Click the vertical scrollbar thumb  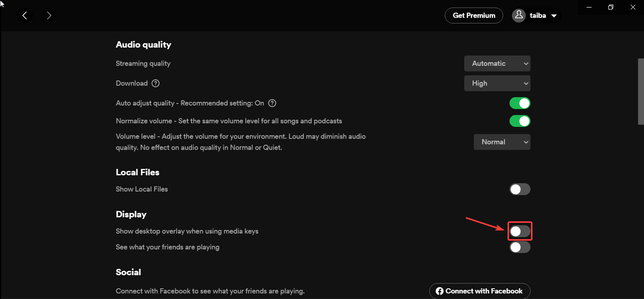click(x=640, y=91)
